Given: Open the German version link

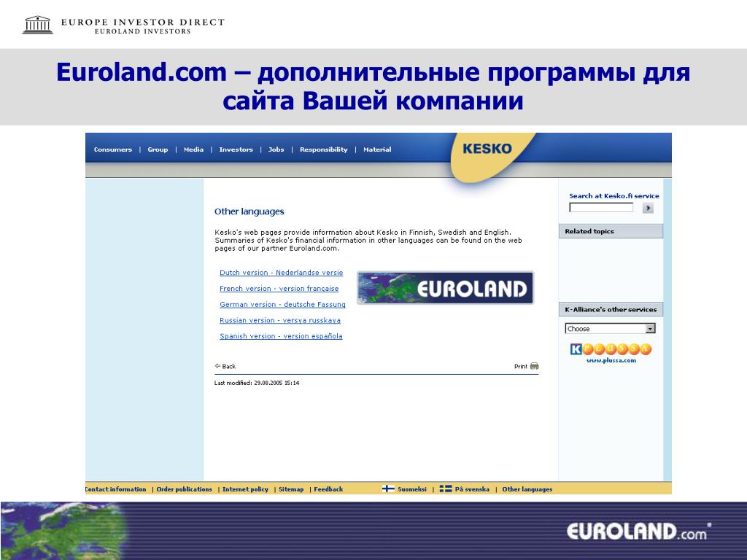Looking at the screenshot, I should 282,304.
